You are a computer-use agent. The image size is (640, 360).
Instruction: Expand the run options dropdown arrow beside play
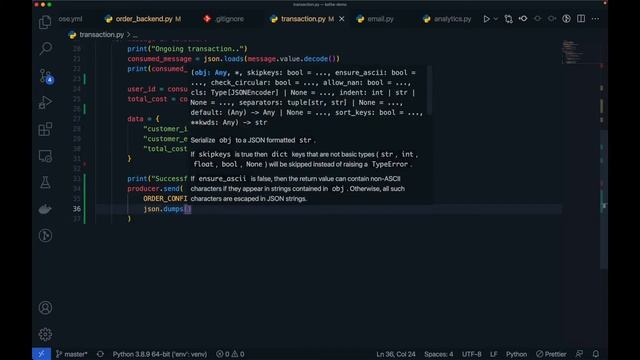click(496, 19)
